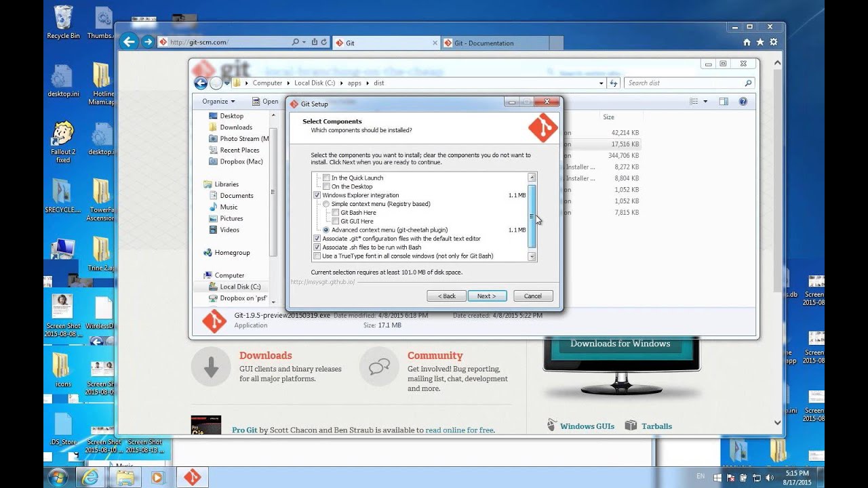This screenshot has width=868, height=488.
Task: Click the git-scm.com address bar
Action: point(224,43)
